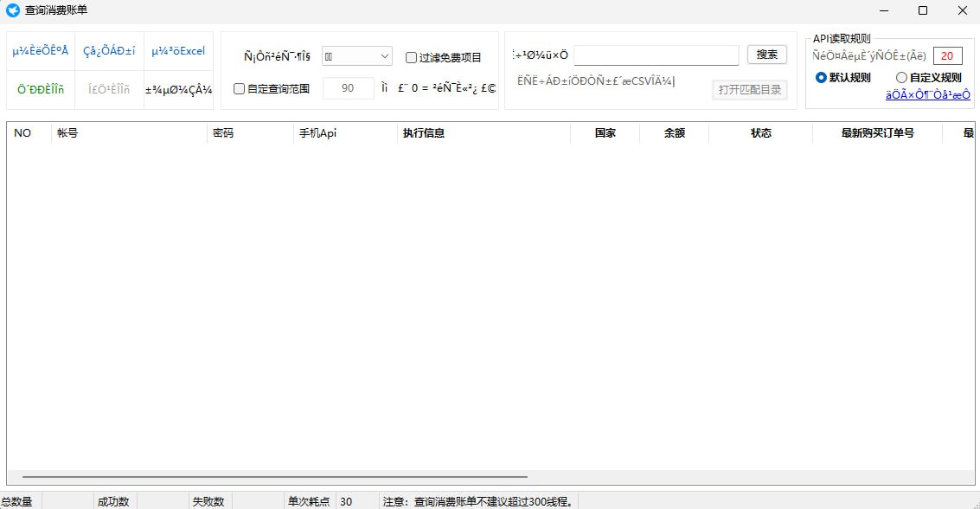Click the 单次耗点 status bar label

(309, 501)
